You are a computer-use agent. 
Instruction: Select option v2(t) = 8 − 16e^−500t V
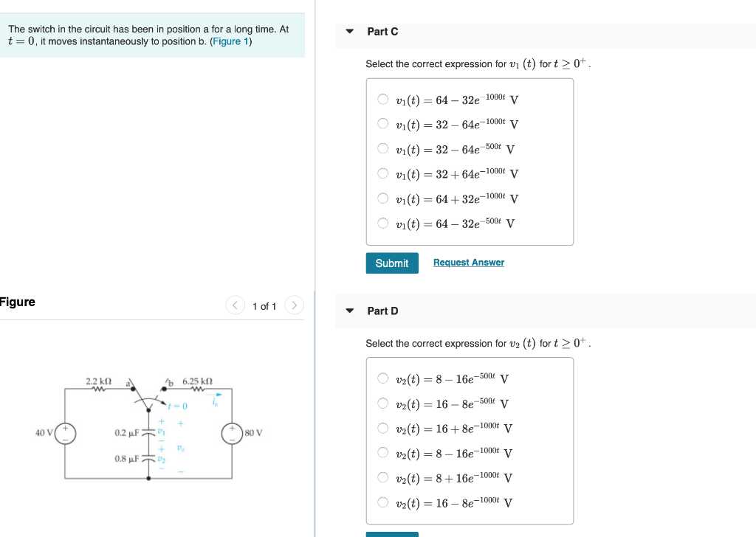coord(383,378)
